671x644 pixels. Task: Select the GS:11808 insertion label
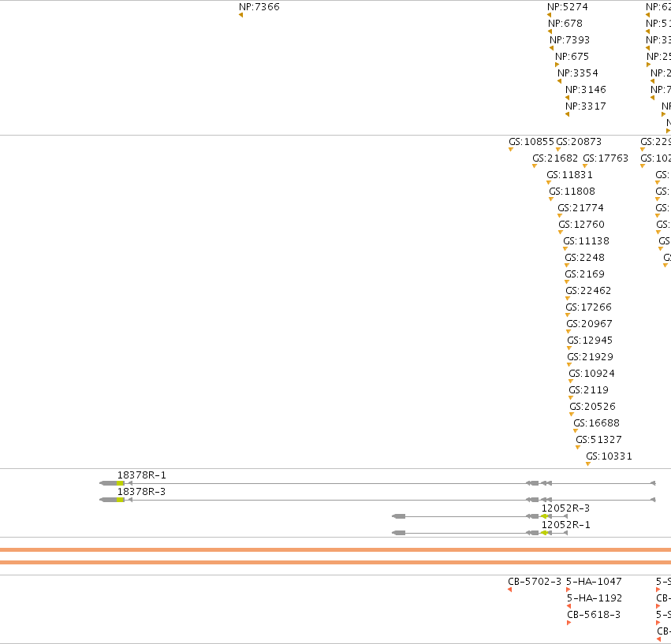click(x=572, y=192)
